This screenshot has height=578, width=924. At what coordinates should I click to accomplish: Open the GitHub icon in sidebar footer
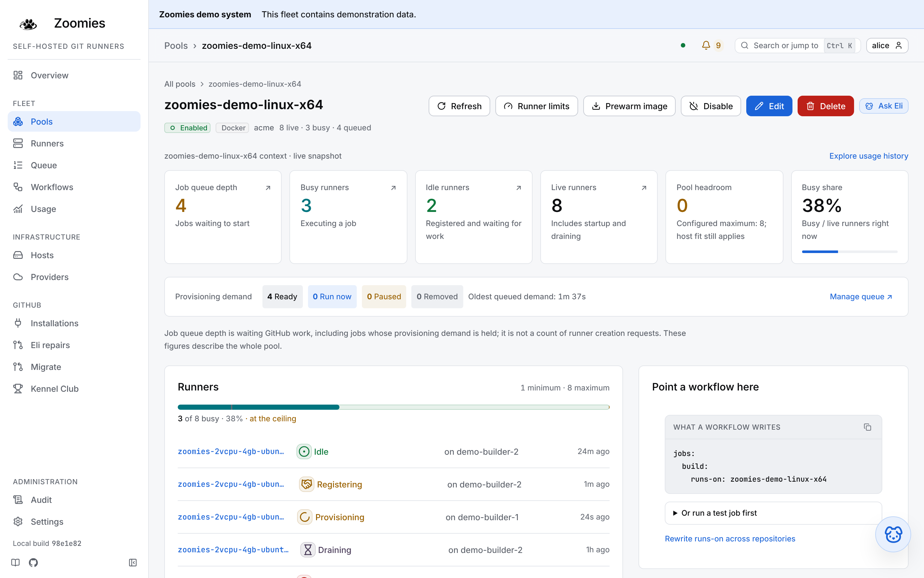click(x=33, y=562)
